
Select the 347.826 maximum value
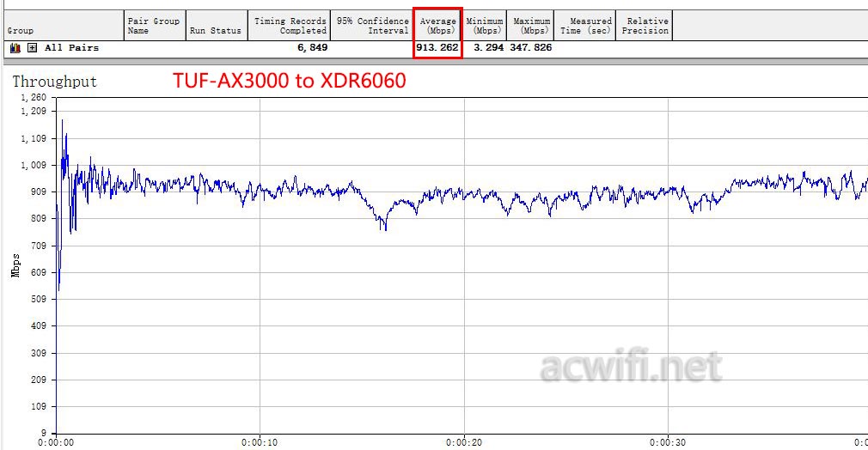point(531,47)
